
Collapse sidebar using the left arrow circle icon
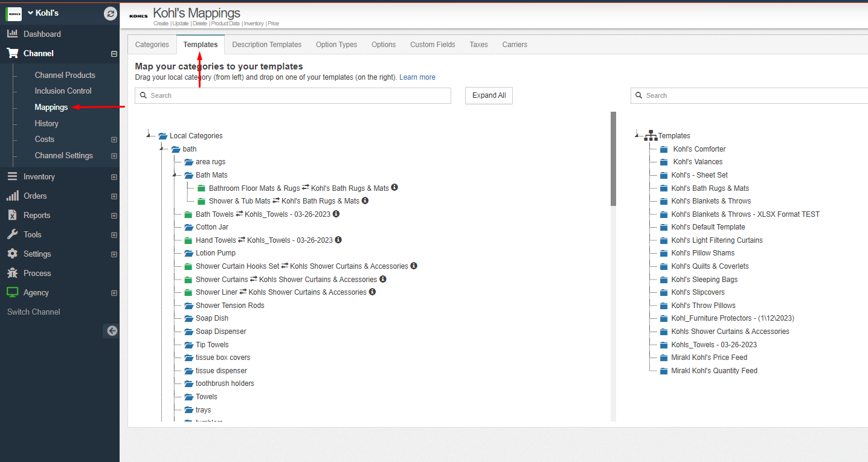pos(112,330)
